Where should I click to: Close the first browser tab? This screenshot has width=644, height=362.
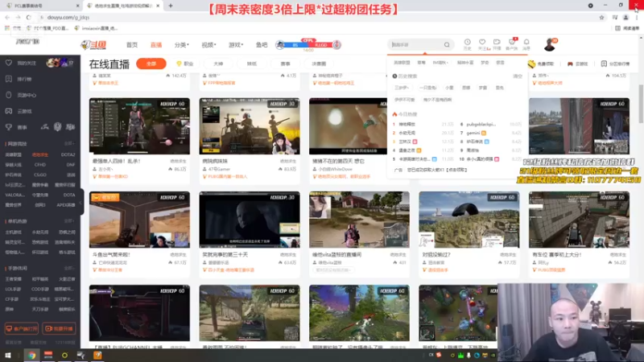[77, 6]
